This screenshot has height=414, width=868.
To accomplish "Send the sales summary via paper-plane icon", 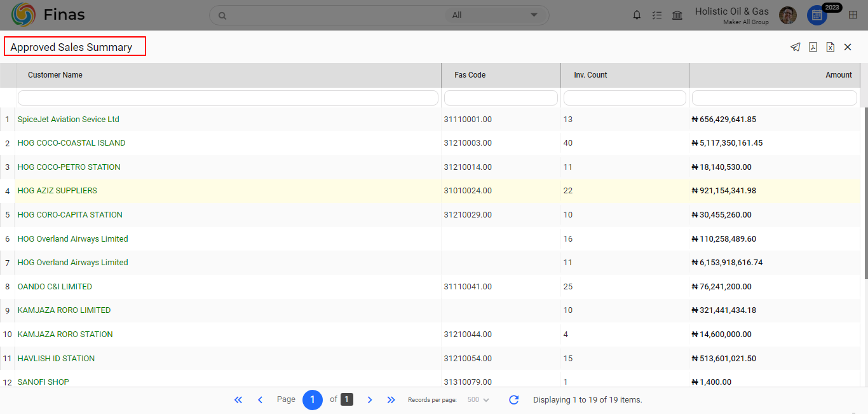I will pos(795,47).
